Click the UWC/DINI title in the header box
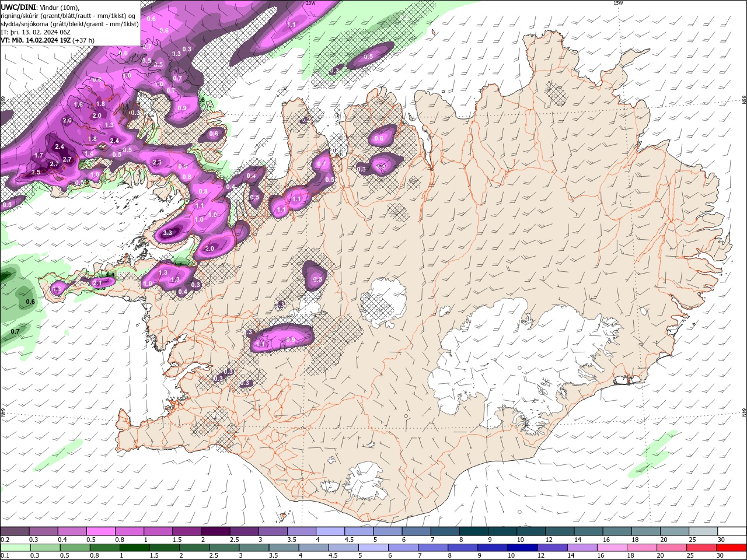The width and height of the screenshot is (747, 560). [18, 6]
